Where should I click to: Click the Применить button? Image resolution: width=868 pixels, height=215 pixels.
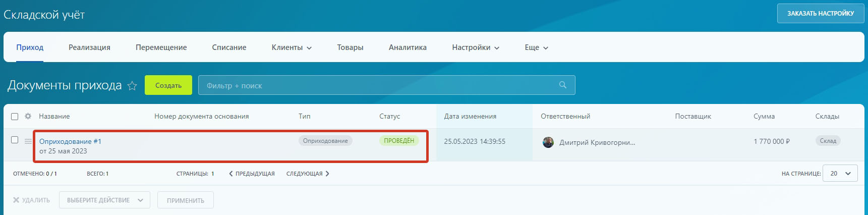[x=186, y=200]
